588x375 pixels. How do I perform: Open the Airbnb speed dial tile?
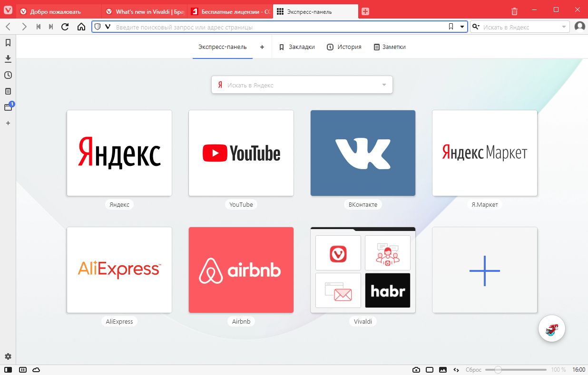(x=241, y=270)
